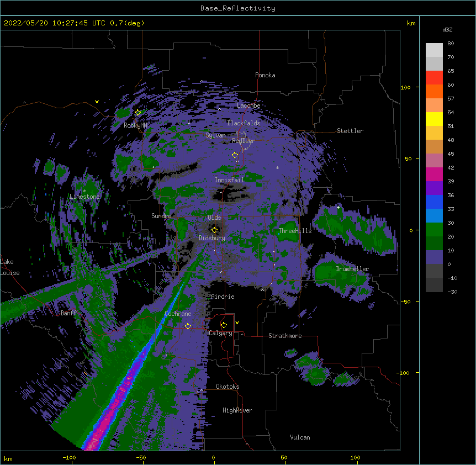Select the Didsbury label
This screenshot has width=476, height=465.
pos(211,238)
